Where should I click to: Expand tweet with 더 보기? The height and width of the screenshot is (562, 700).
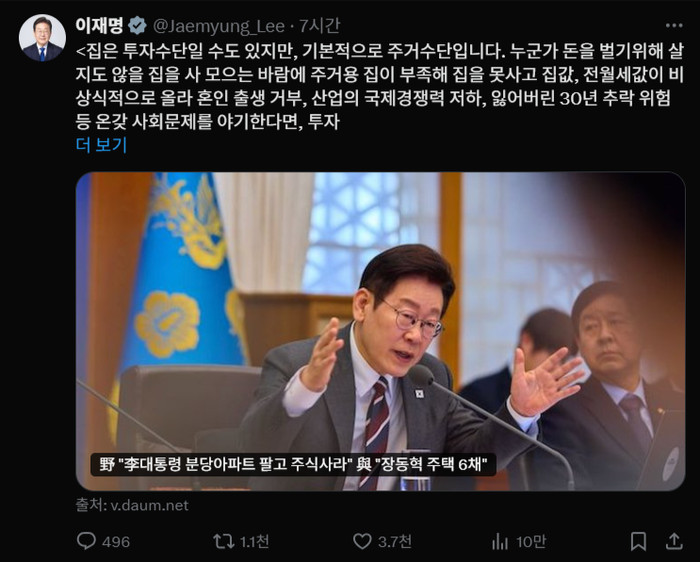[101, 145]
